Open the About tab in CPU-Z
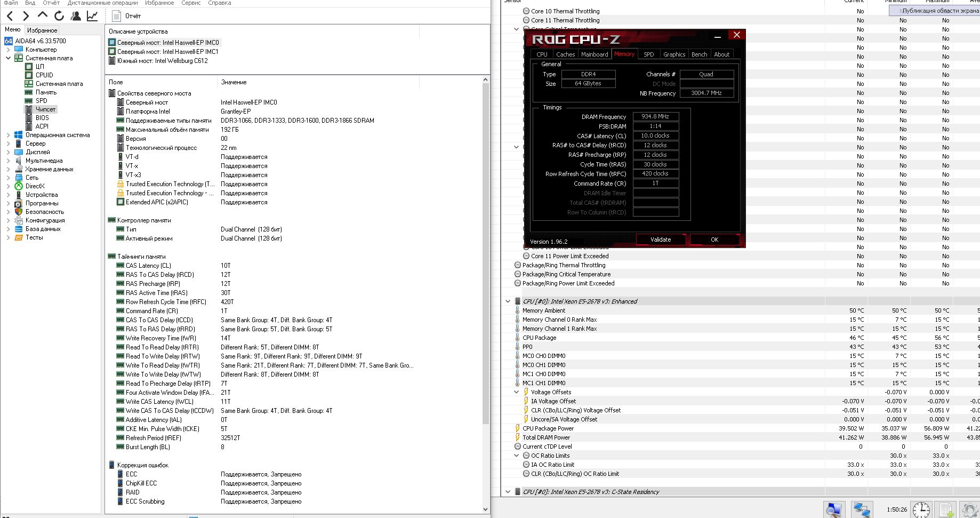The width and height of the screenshot is (980, 518). (x=721, y=54)
